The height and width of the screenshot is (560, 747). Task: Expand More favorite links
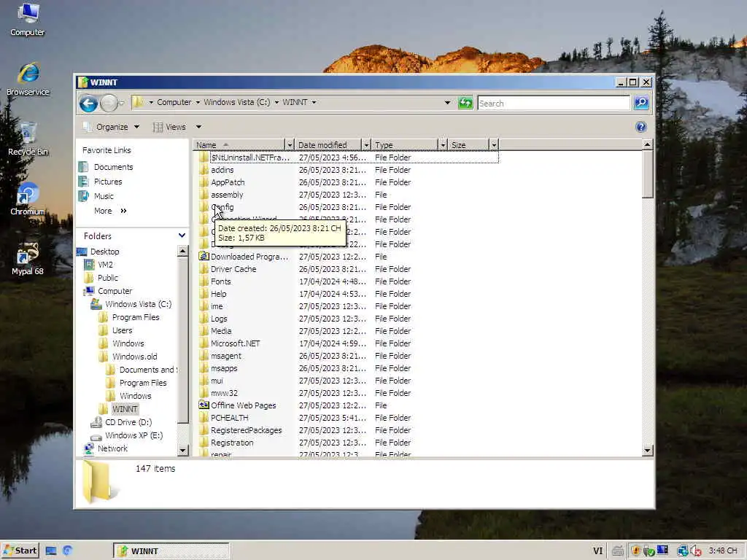[x=110, y=211]
